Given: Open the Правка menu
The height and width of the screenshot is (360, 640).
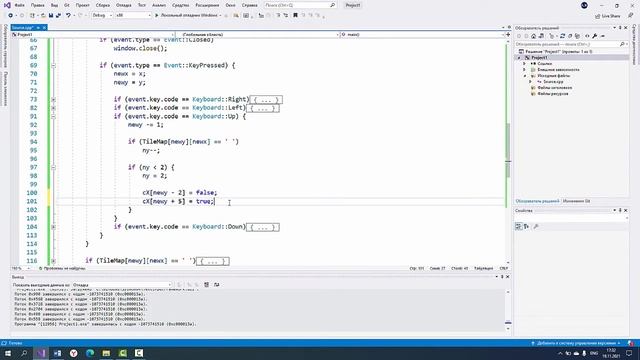Looking at the screenshot, I should (38, 5).
